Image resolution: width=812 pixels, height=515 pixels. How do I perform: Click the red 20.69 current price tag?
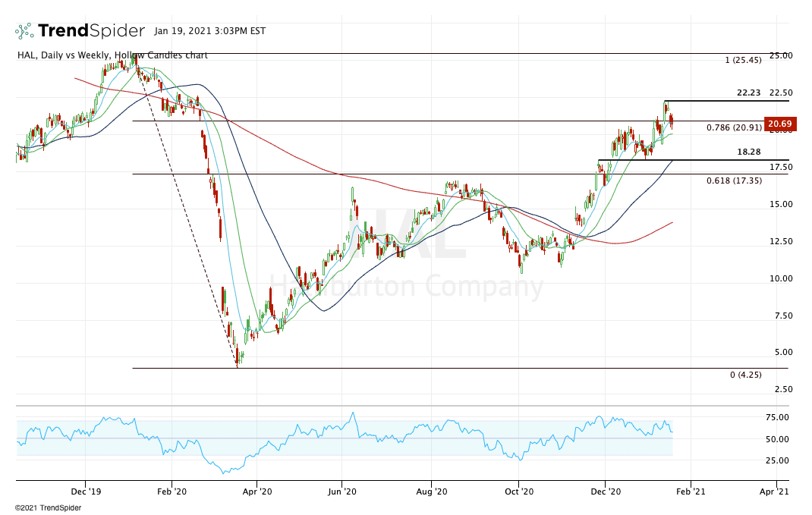pyautogui.click(x=780, y=124)
